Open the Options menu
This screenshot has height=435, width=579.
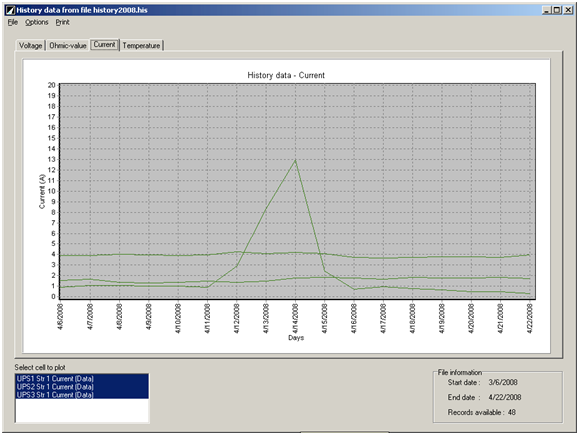coord(37,22)
